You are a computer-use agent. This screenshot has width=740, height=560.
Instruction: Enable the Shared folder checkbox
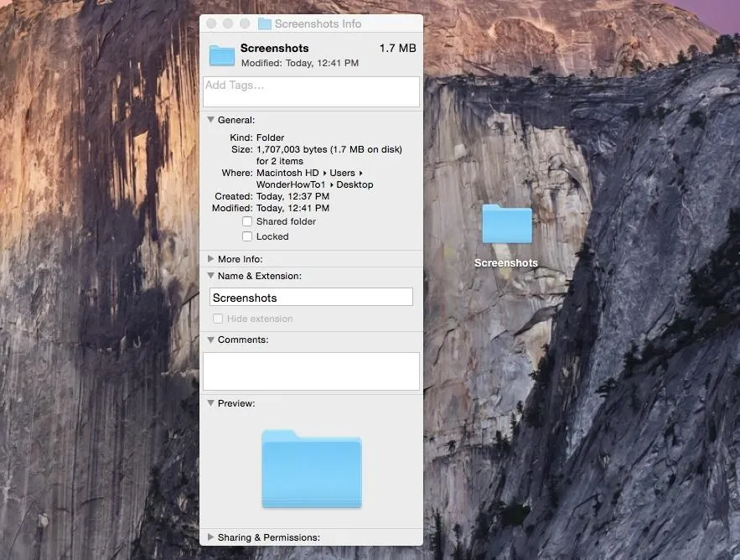[247, 221]
